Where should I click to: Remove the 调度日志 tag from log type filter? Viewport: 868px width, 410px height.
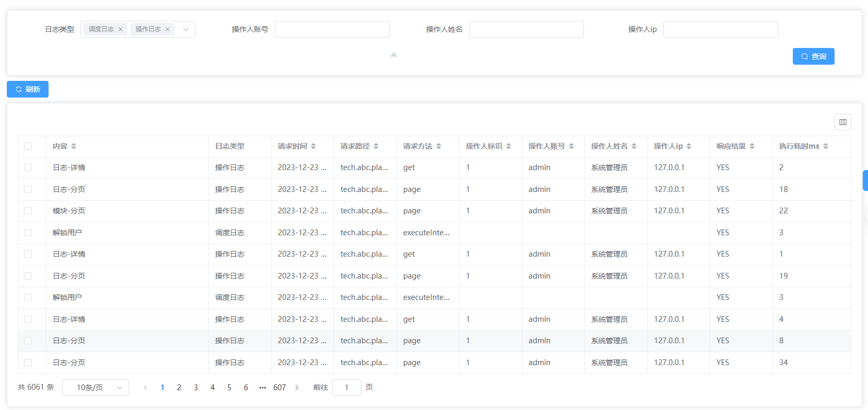[121, 29]
